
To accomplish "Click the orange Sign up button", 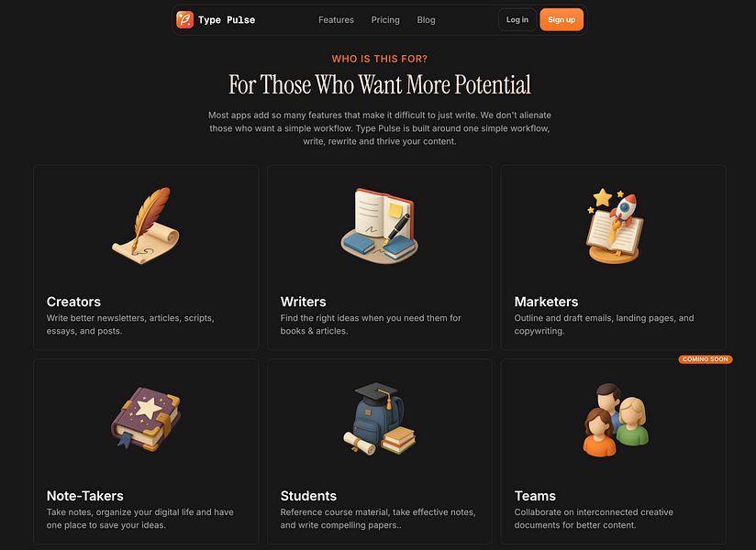I will [561, 20].
